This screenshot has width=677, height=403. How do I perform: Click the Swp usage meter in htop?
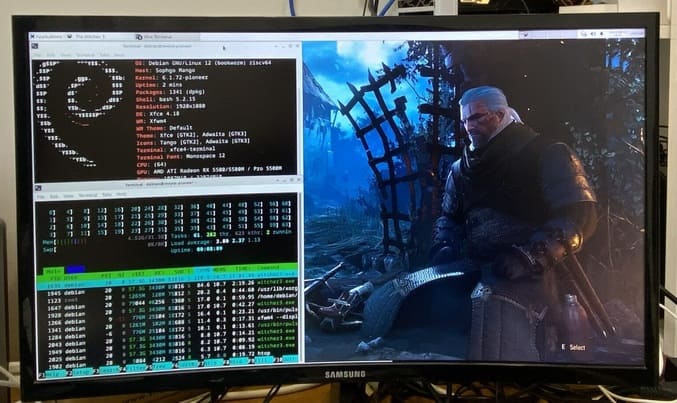click(x=105, y=248)
